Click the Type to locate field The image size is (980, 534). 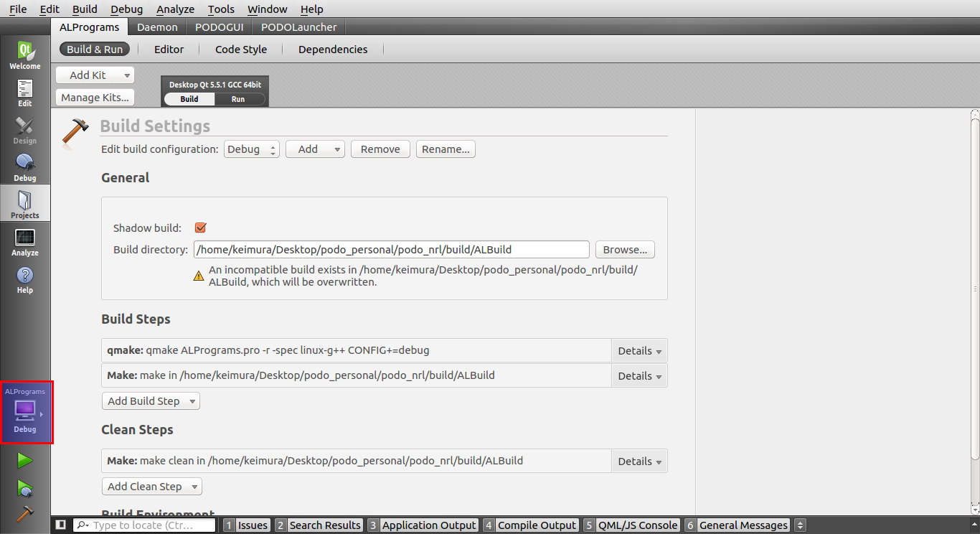[x=144, y=525]
